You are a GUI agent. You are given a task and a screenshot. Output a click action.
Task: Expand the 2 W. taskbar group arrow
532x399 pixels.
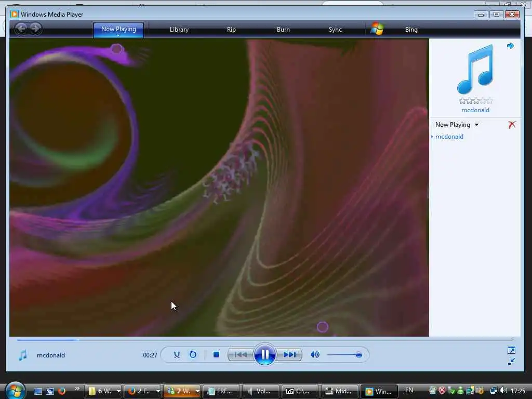click(197, 391)
